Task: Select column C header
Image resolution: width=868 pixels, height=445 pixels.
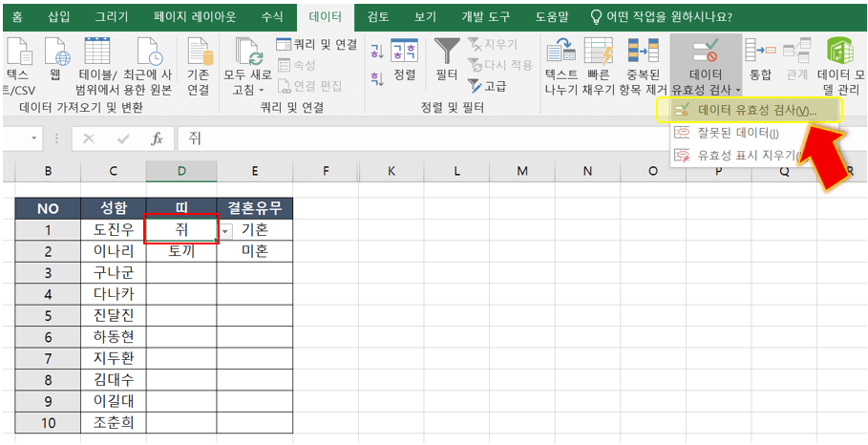Action: pyautogui.click(x=114, y=172)
